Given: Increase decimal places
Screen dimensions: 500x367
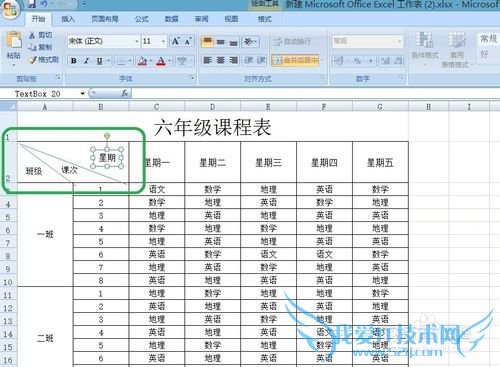Looking at the screenshot, I should pyautogui.click(x=385, y=61).
